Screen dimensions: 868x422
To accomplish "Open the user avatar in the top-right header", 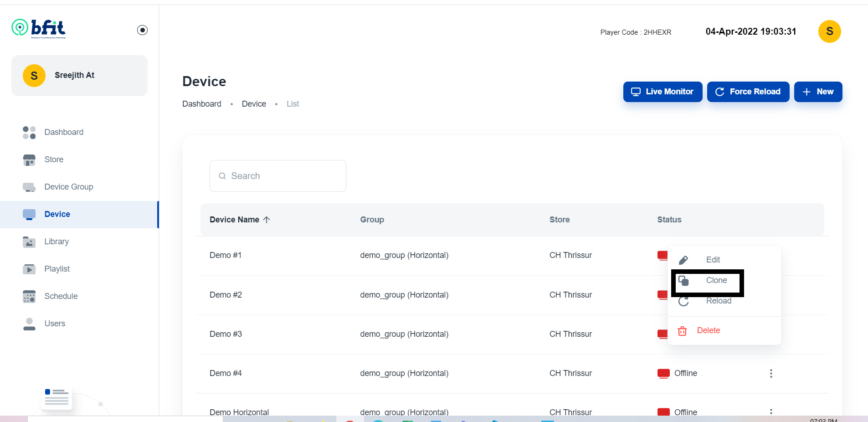I will click(x=829, y=31).
